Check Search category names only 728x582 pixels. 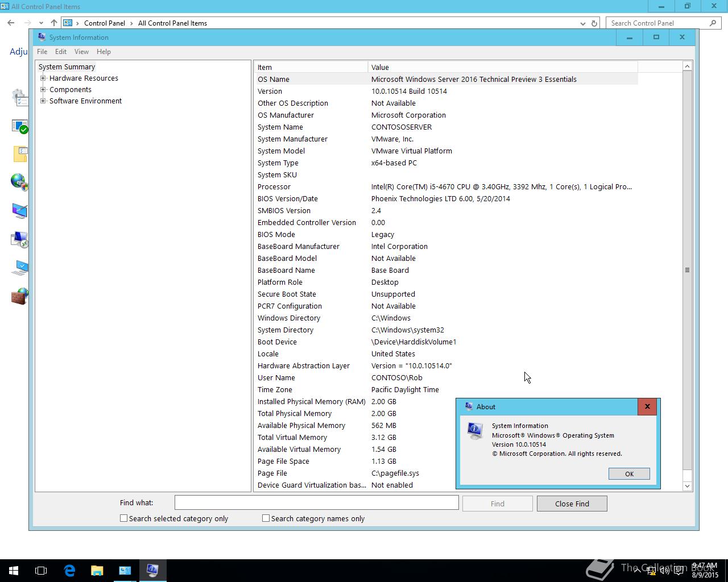(x=266, y=518)
